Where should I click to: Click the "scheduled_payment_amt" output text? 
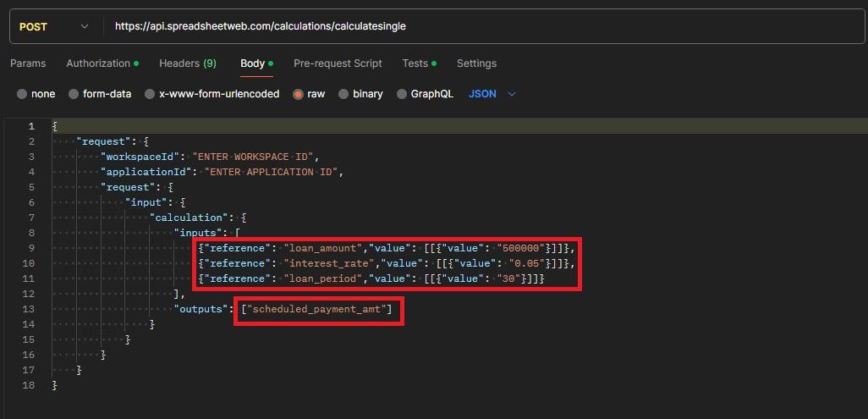click(x=316, y=309)
